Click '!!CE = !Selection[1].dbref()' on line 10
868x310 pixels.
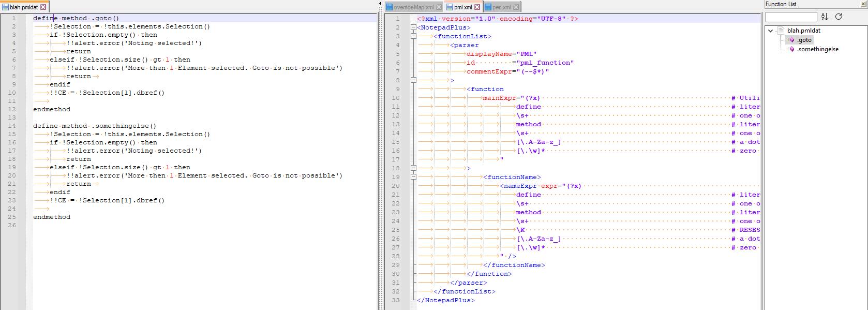click(x=107, y=93)
